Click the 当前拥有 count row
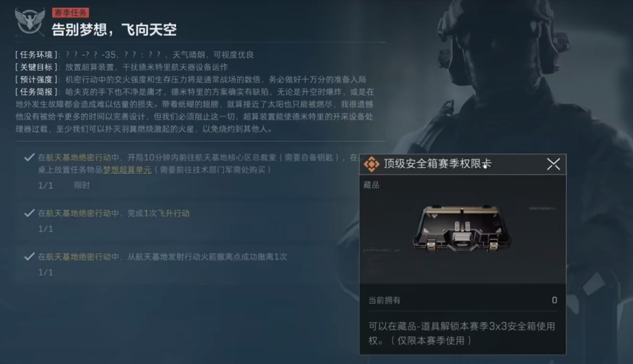Viewport: 633px width, 364px height. pos(463,300)
